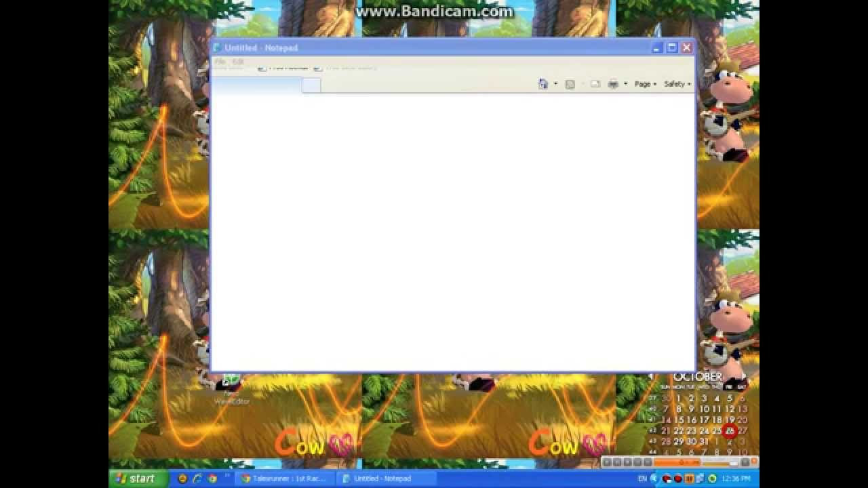The image size is (868, 488).
Task: Click the fifth media player button
Action: click(648, 462)
